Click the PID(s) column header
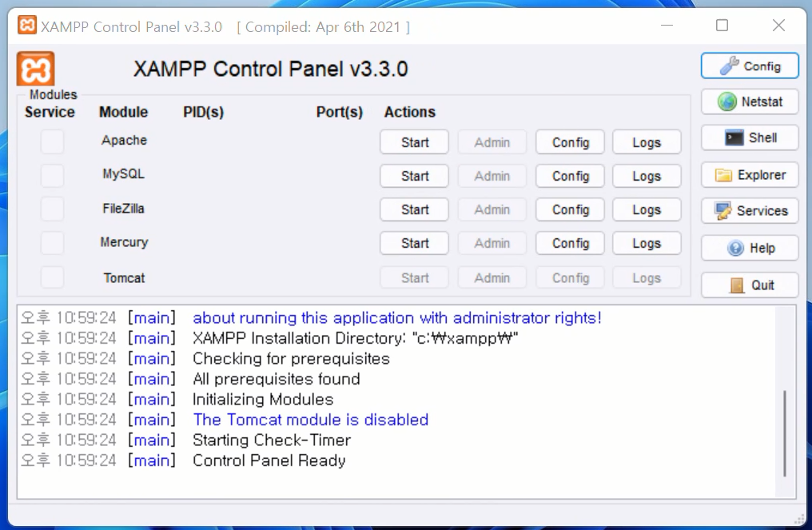 pyautogui.click(x=203, y=112)
